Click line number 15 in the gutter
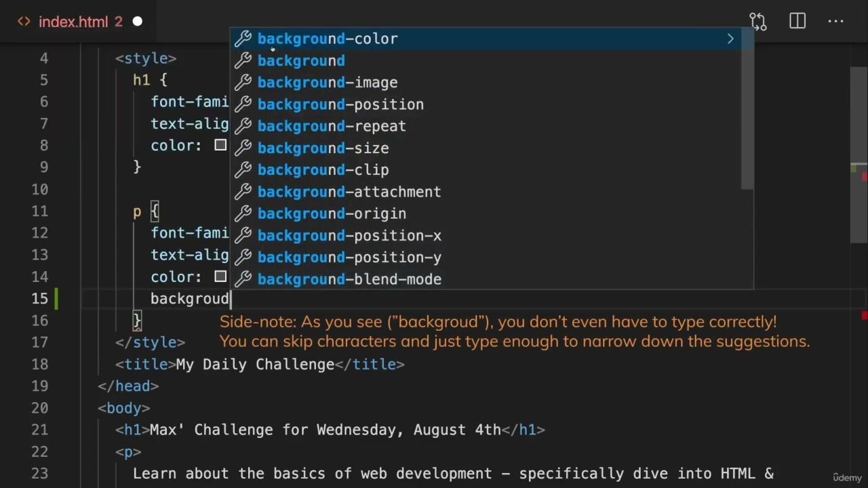This screenshot has width=868, height=488. point(40,299)
